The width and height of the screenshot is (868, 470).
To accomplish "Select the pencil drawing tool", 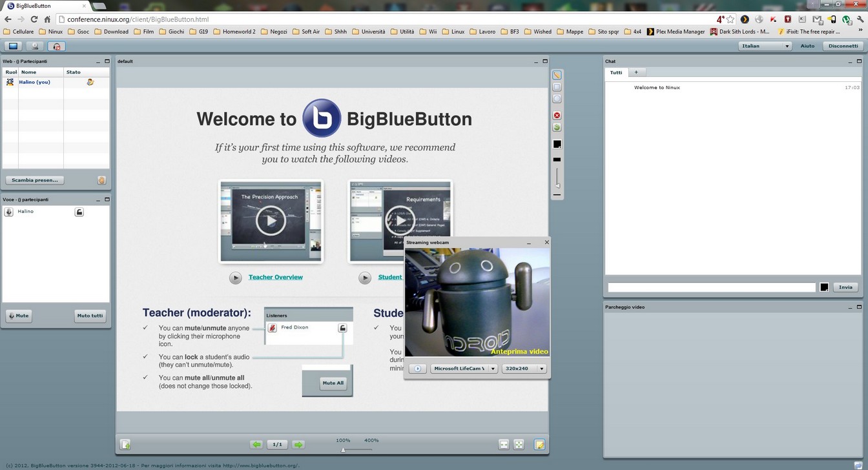I will [x=557, y=75].
